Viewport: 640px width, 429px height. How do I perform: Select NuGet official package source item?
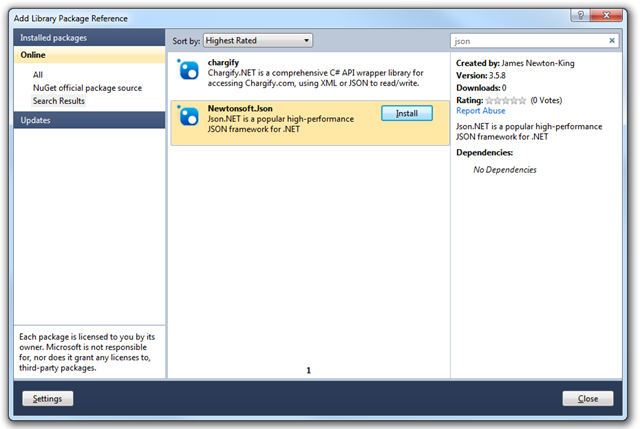click(87, 88)
